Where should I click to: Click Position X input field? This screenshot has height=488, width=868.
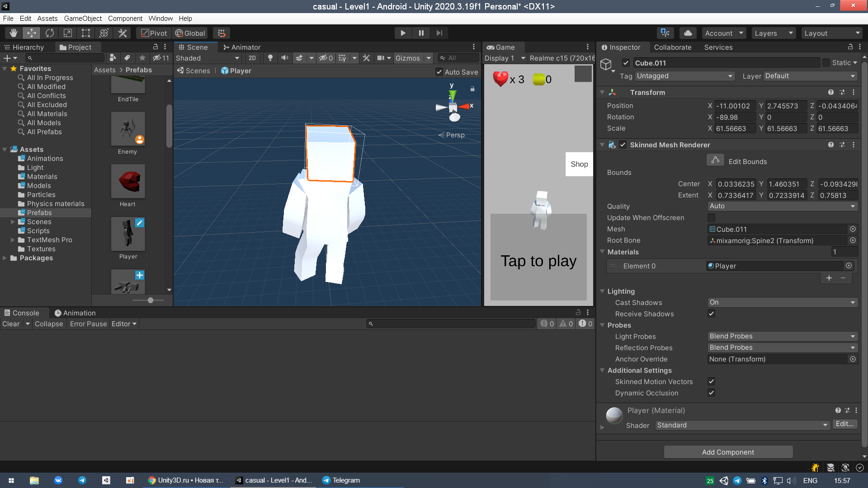coord(735,106)
